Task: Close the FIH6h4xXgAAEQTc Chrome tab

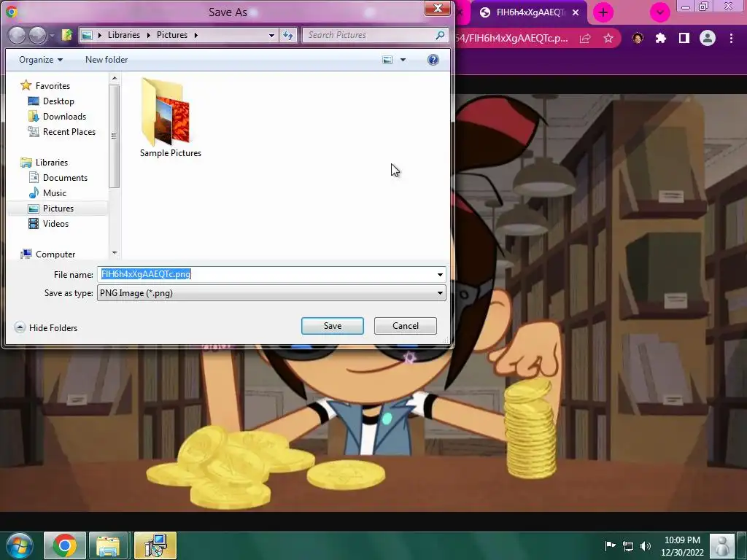Action: pyautogui.click(x=576, y=12)
